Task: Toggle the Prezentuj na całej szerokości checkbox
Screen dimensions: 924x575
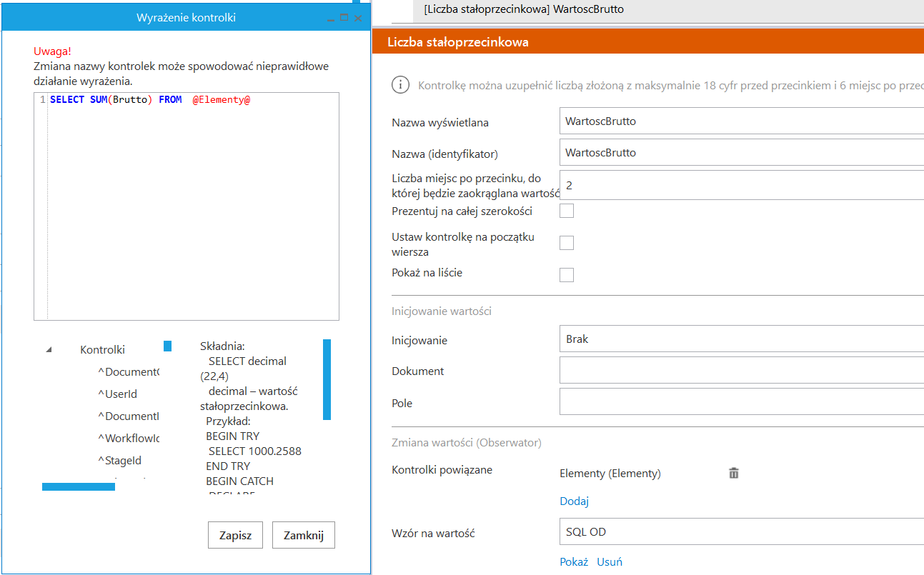Action: tap(567, 211)
